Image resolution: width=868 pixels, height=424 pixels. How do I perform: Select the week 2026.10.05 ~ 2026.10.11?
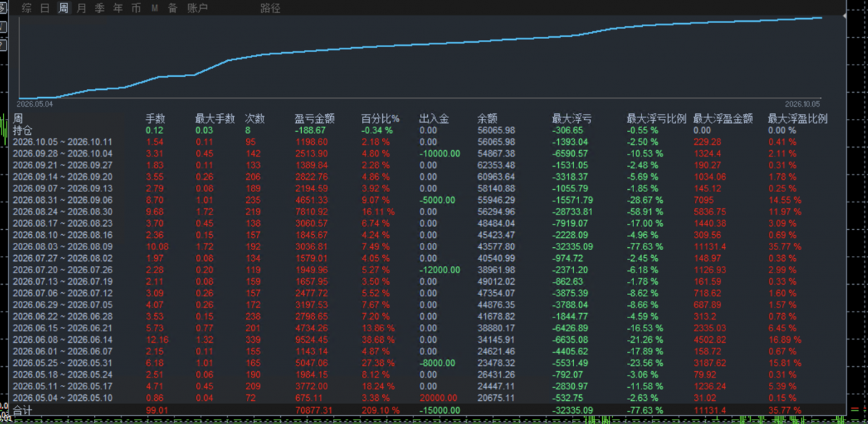coord(62,142)
